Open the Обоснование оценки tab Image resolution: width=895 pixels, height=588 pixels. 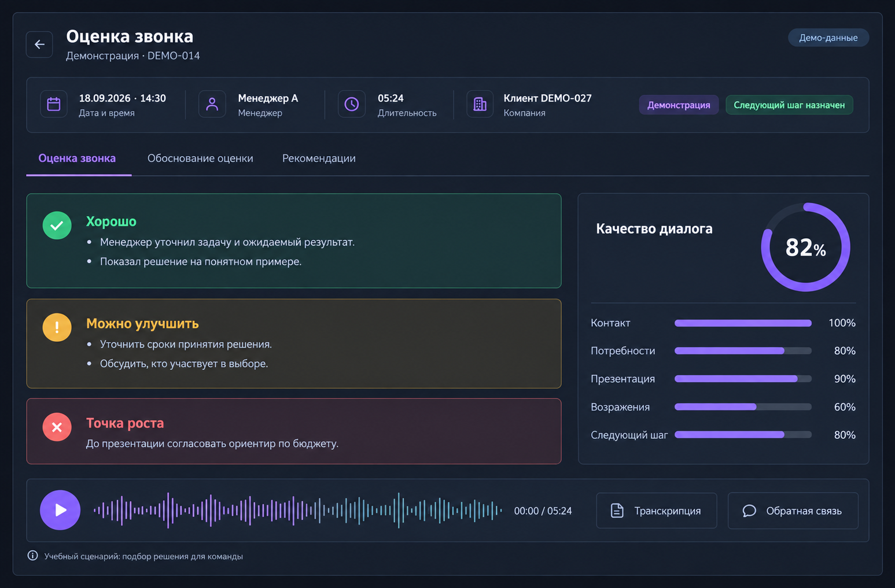coord(200,158)
